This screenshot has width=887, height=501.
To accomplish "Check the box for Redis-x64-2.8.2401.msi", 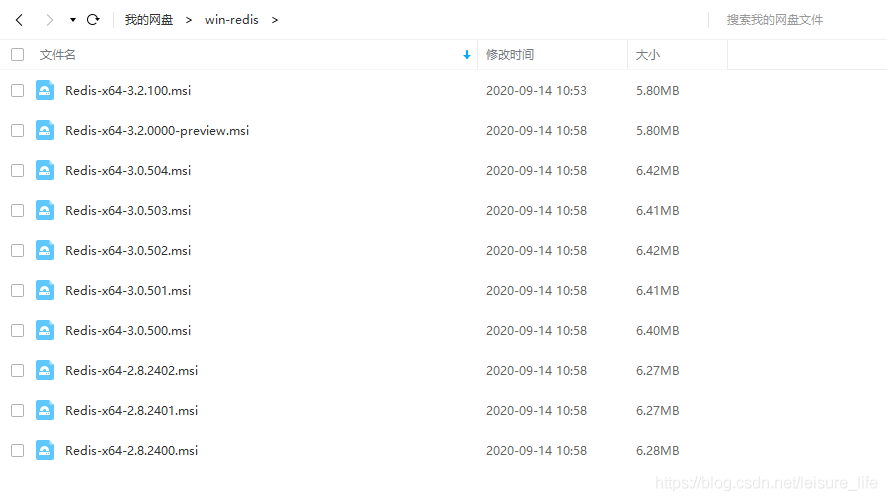I will coord(18,411).
